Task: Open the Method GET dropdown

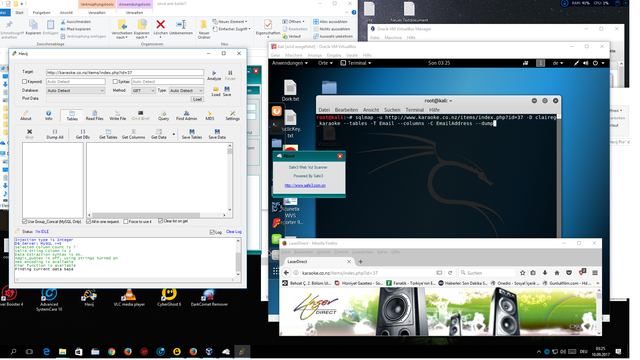Action: point(143,91)
